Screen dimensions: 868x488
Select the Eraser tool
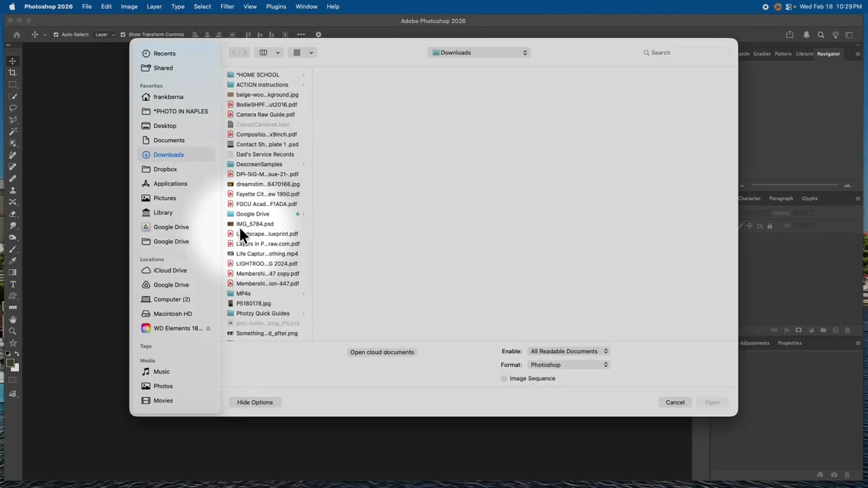(13, 213)
